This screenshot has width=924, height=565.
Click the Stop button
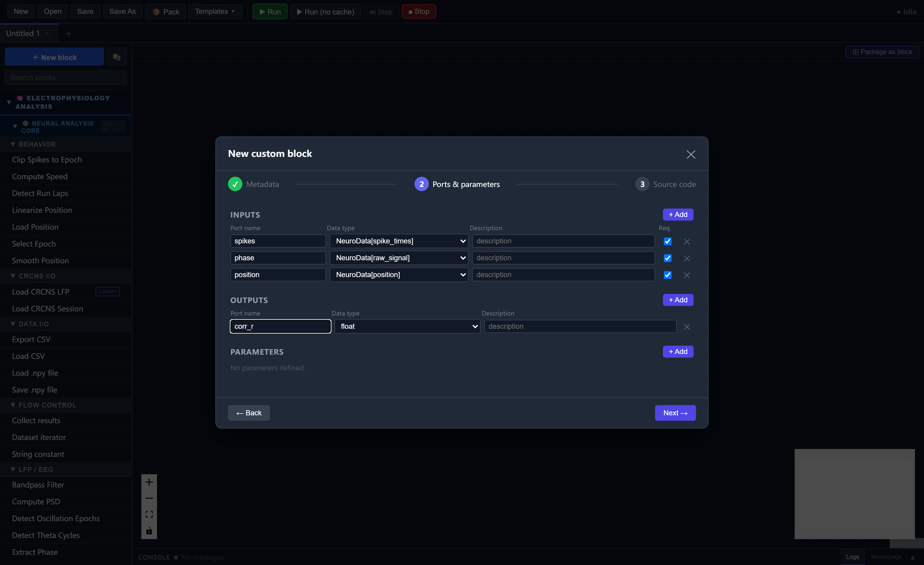[x=419, y=12]
